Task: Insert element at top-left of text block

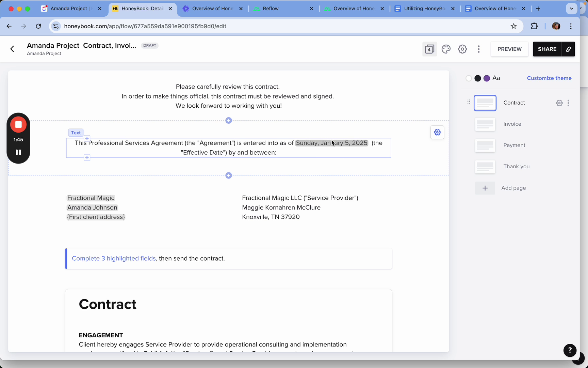Action: pyautogui.click(x=87, y=138)
